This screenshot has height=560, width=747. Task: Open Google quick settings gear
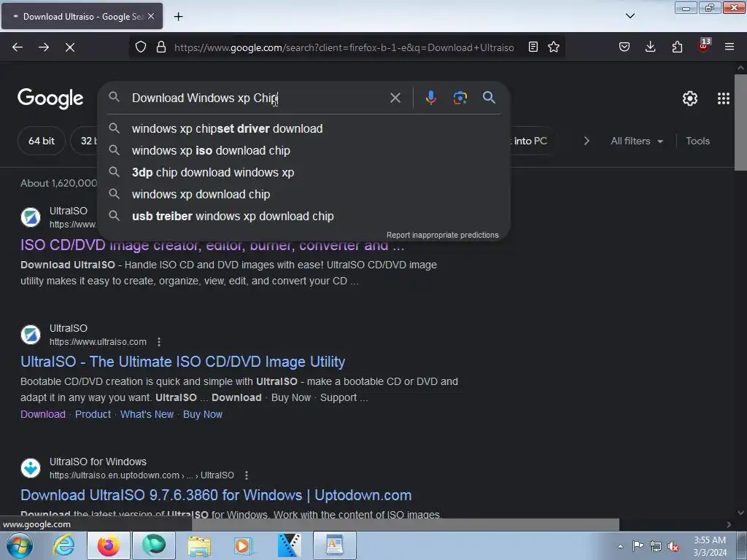(x=690, y=98)
